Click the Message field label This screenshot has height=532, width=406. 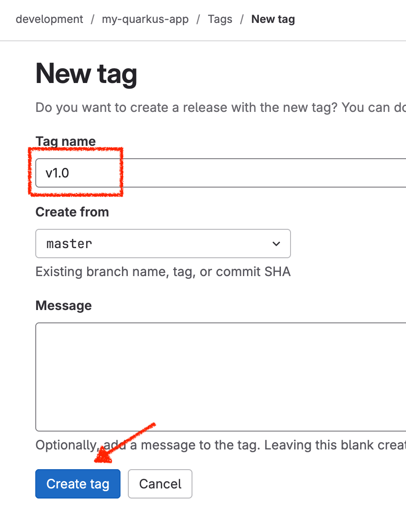pos(63,305)
